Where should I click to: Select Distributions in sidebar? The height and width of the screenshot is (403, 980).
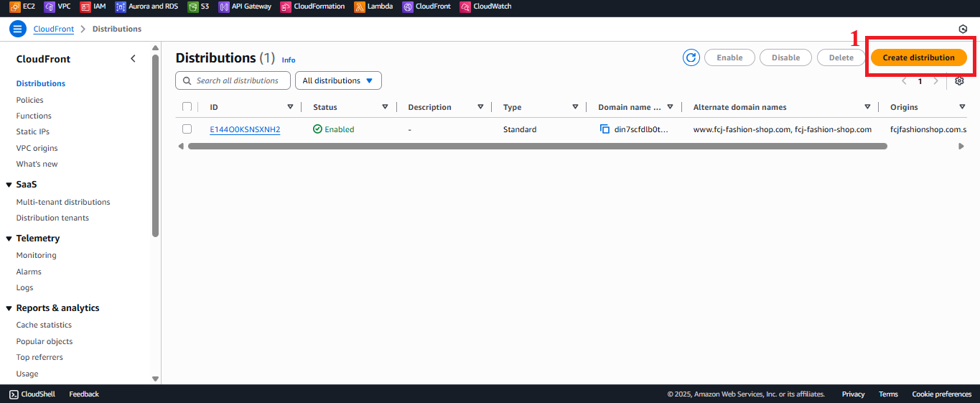click(41, 83)
